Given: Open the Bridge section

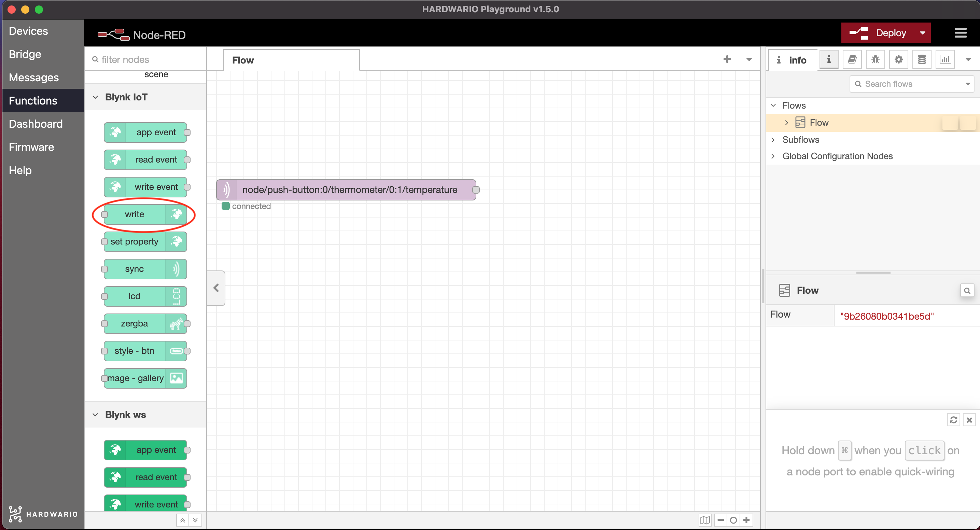Looking at the screenshot, I should [x=25, y=54].
